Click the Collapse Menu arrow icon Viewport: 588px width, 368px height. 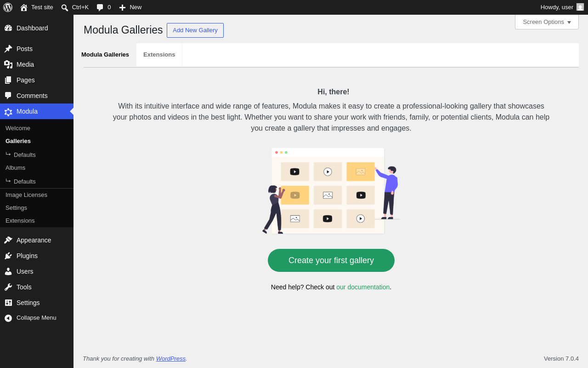8,318
